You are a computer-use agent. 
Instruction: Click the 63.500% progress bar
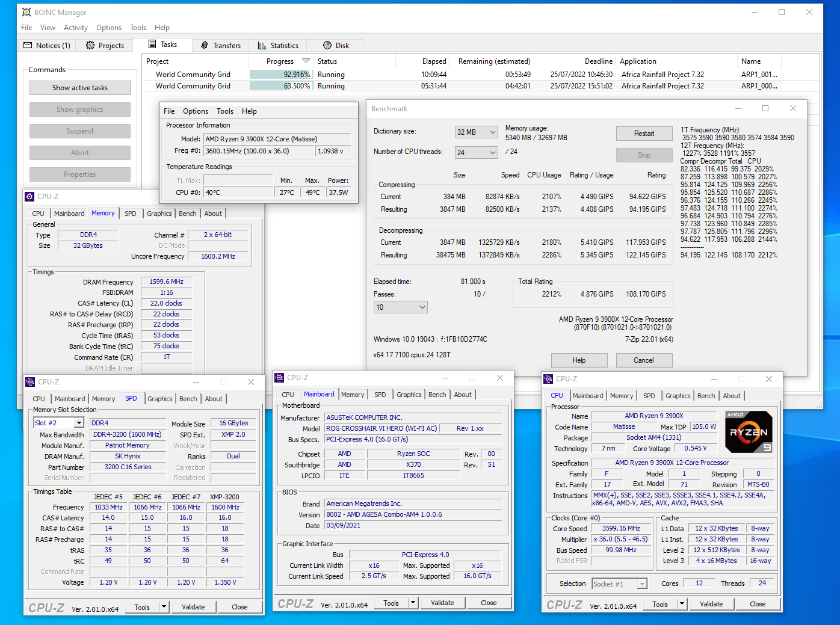[x=280, y=86]
